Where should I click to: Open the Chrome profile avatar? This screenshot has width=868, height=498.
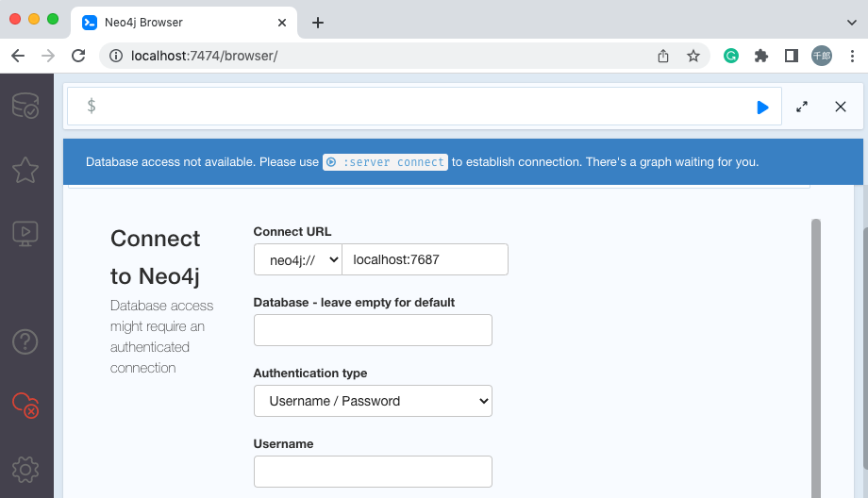point(822,56)
